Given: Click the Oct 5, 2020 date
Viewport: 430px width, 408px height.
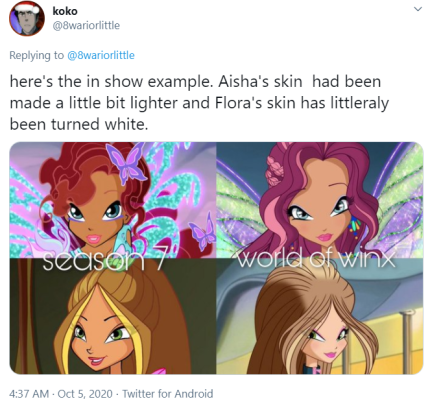Looking at the screenshot, I should pos(85,394).
